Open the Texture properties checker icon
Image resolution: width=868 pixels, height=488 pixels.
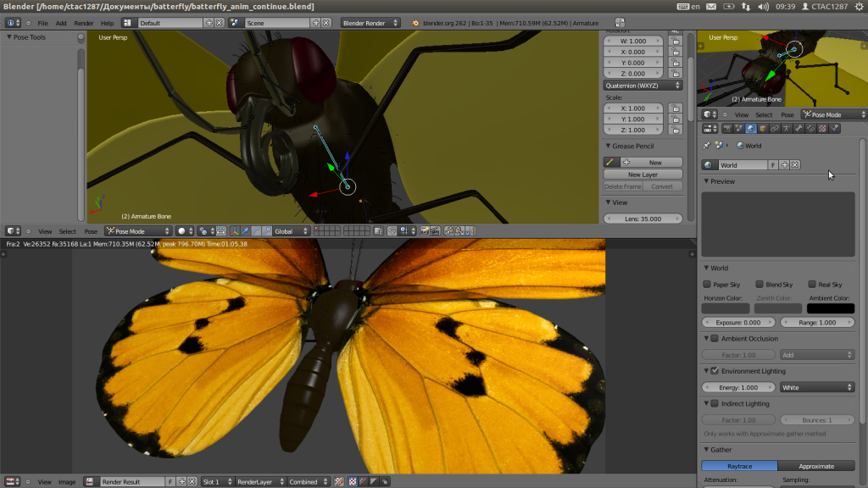pos(822,129)
